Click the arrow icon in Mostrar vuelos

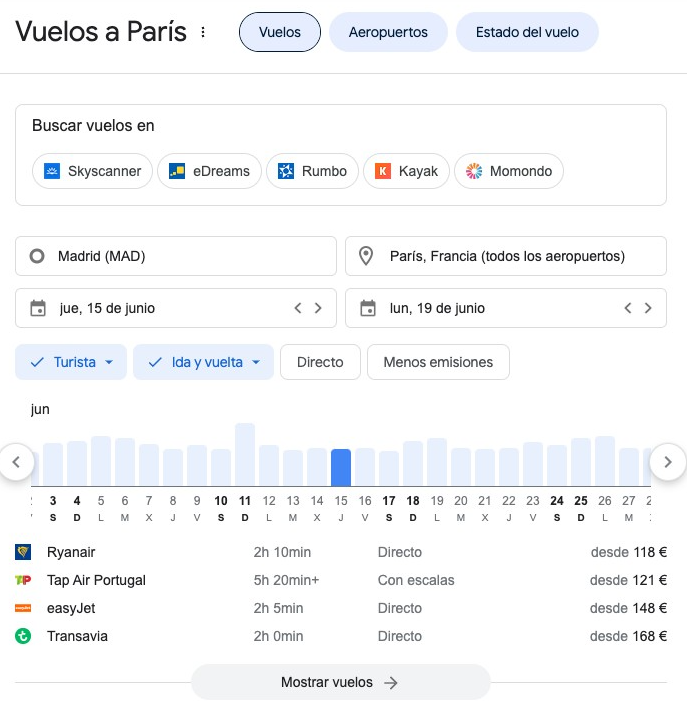pyautogui.click(x=391, y=683)
